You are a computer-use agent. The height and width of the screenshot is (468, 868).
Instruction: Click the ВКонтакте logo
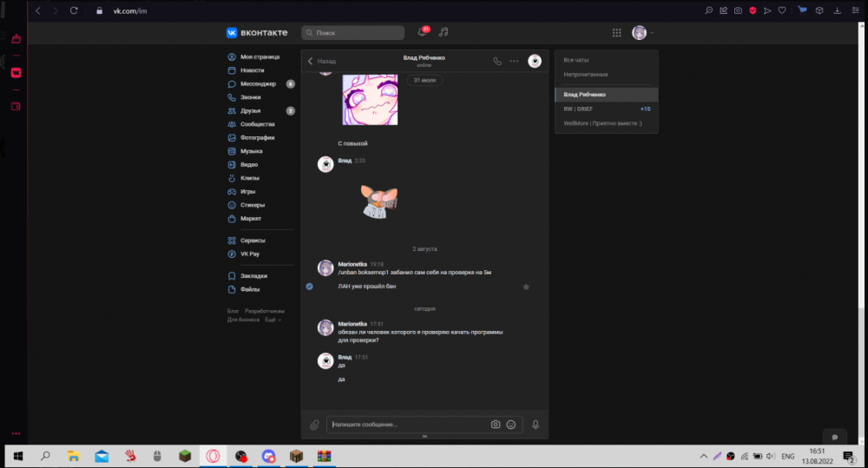pyautogui.click(x=257, y=33)
